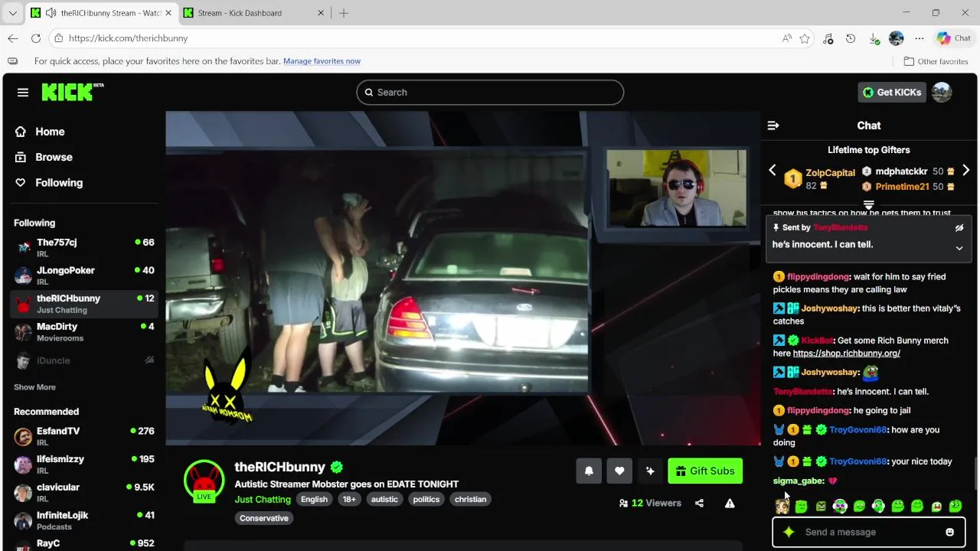Open lifeismizzy recommended channel

(84, 465)
